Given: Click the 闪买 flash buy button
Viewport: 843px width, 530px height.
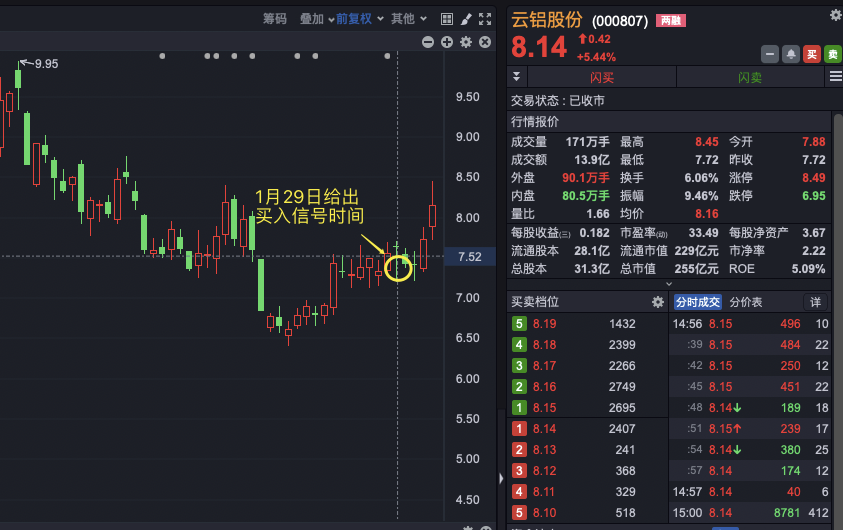Looking at the screenshot, I should [602, 77].
